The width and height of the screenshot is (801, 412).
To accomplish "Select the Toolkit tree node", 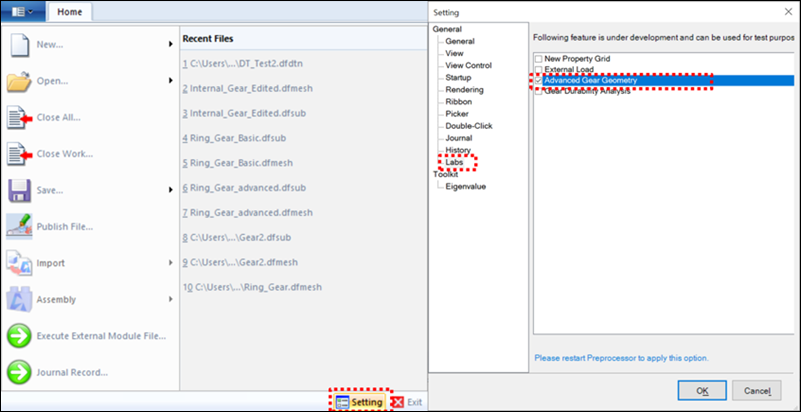I will tap(445, 174).
